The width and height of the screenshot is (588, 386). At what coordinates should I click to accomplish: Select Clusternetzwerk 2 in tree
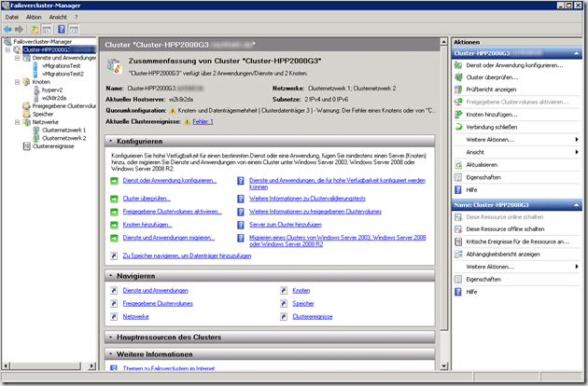(x=64, y=138)
